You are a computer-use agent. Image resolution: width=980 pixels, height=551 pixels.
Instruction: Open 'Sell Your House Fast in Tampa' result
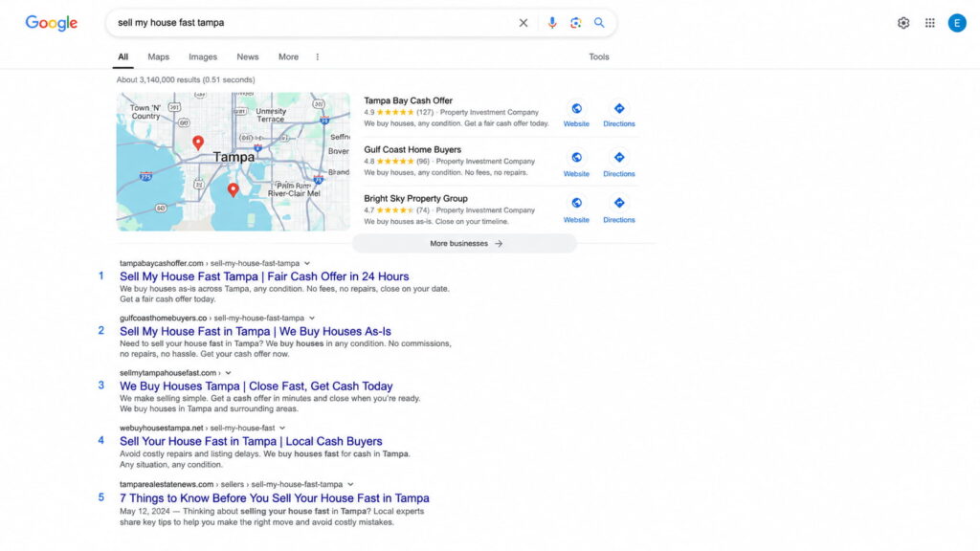(251, 441)
